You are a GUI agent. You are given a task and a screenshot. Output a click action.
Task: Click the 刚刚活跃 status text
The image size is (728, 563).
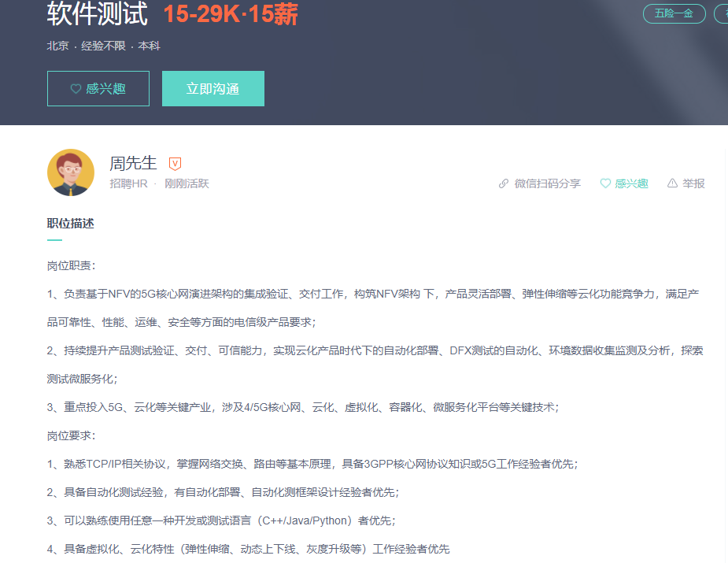pyautogui.click(x=187, y=183)
